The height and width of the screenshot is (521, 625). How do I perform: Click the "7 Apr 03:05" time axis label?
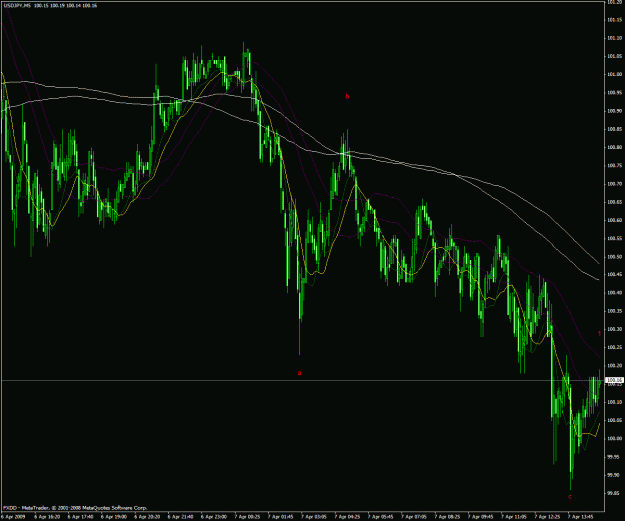314,517
